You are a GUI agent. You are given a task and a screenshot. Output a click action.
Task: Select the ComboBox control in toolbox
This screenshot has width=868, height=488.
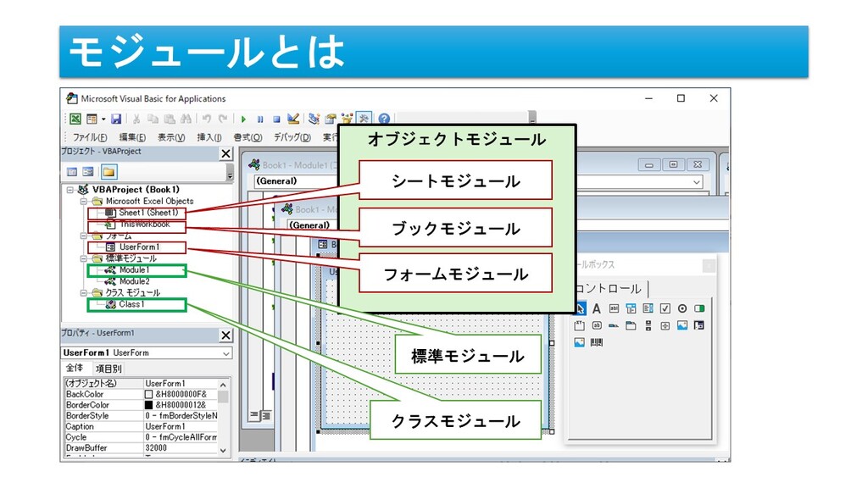[x=631, y=308]
